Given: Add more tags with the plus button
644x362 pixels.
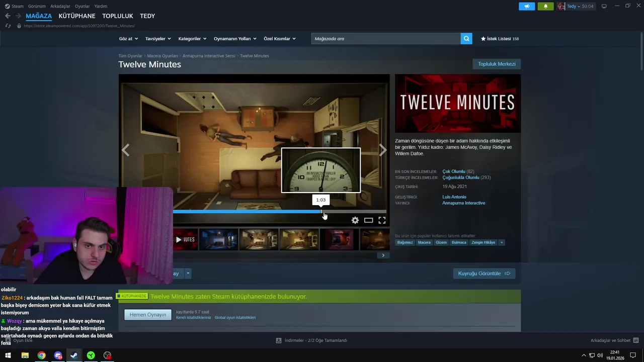Looking at the screenshot, I should (x=502, y=242).
